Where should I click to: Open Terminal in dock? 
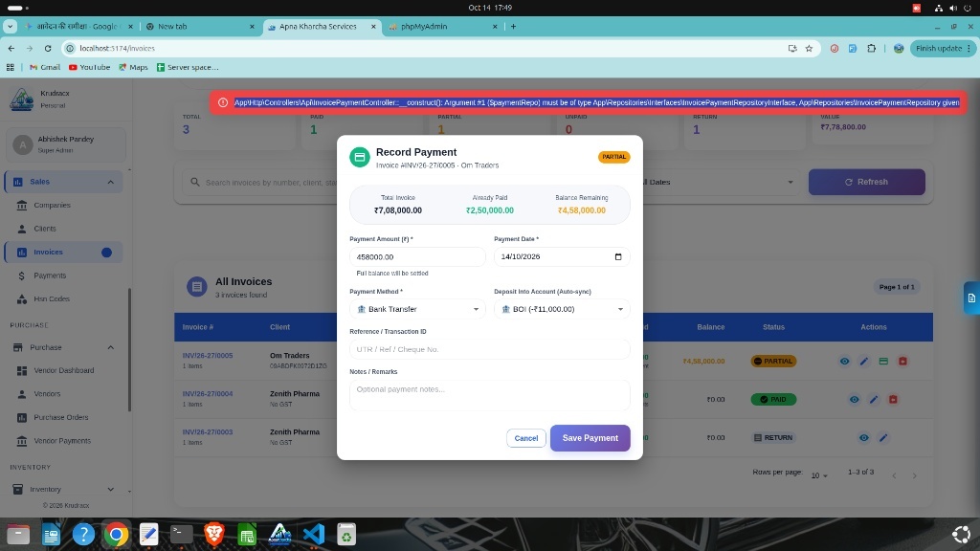click(181, 534)
